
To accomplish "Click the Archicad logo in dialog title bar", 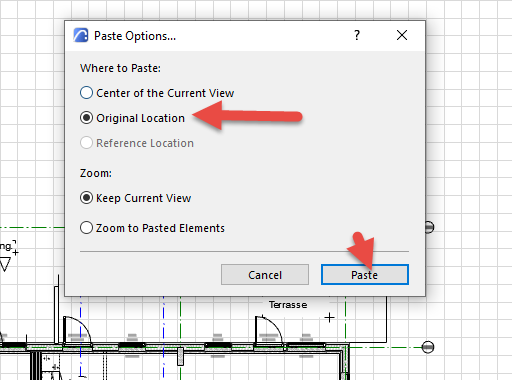I will (81, 35).
